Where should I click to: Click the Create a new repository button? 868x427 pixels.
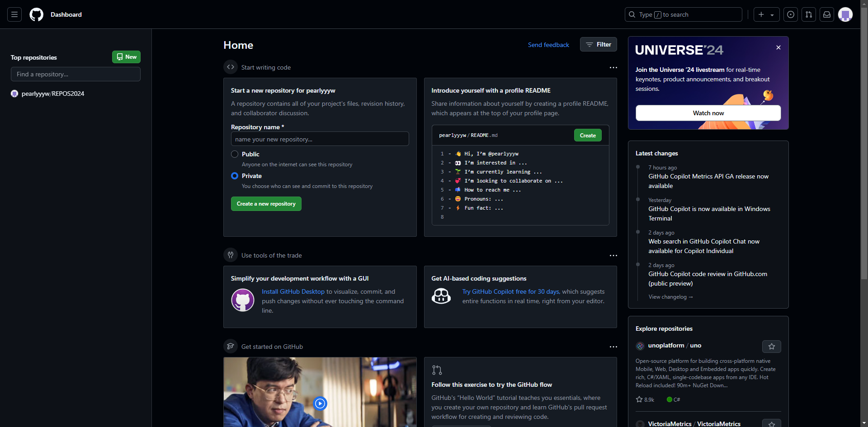(266, 204)
